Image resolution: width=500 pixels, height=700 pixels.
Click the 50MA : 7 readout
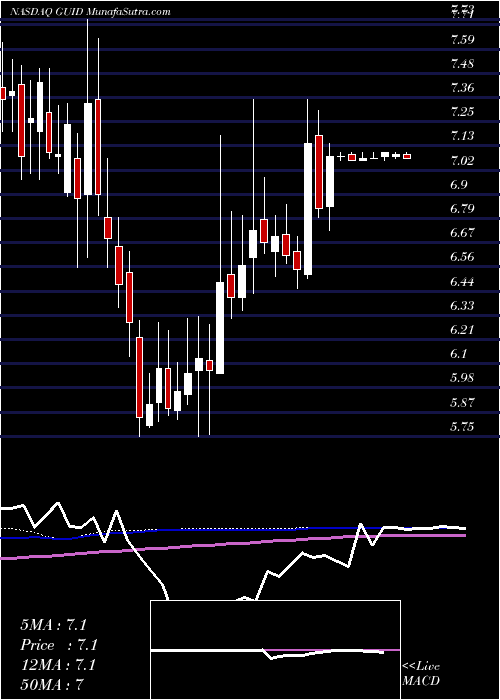[52, 685]
